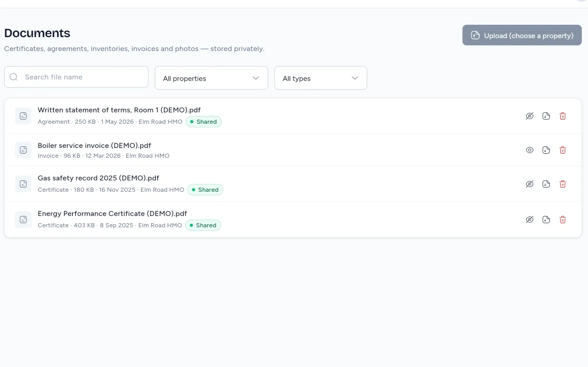Download the Boiler service invoice PDF

click(546, 150)
